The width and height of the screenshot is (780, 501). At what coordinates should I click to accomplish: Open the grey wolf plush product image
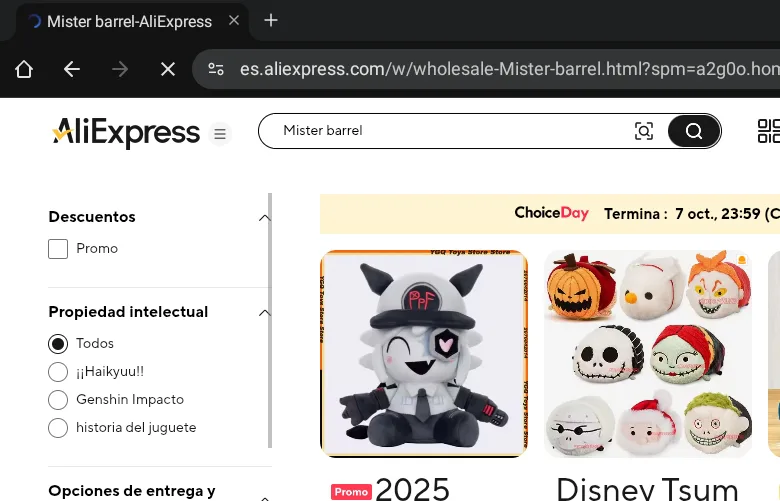pyautogui.click(x=424, y=354)
